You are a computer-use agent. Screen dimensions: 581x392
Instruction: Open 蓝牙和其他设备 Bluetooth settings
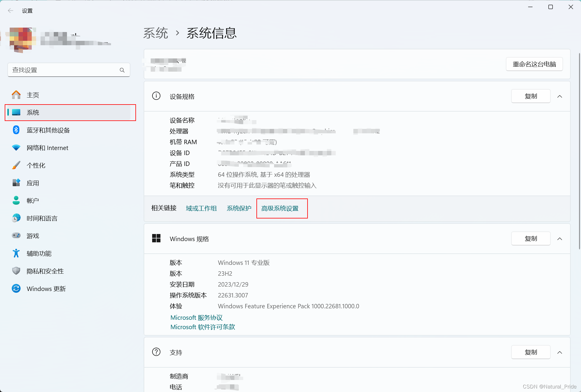pyautogui.click(x=48, y=130)
